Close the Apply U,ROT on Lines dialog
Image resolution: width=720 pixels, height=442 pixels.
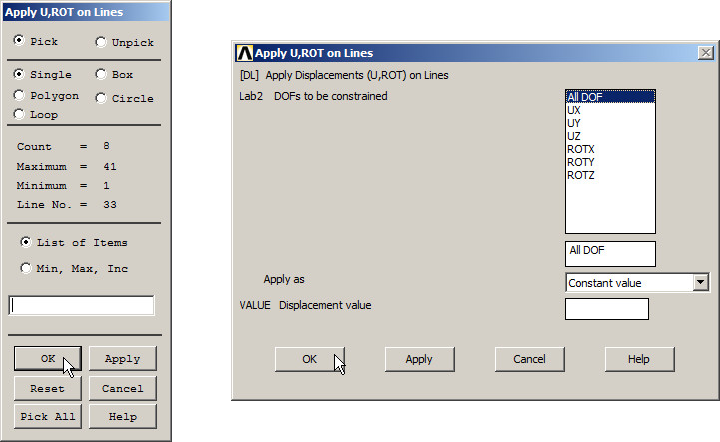pos(704,53)
